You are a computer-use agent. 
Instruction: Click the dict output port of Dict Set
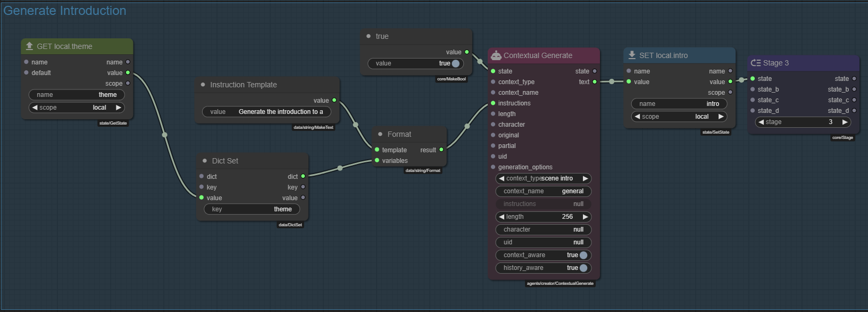(303, 177)
